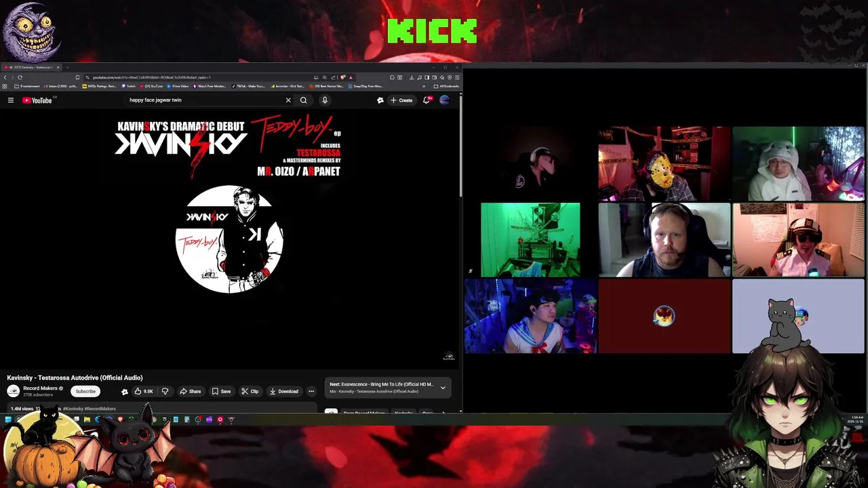868x488 pixels.
Task: Start voice search with the microphone icon
Action: click(x=325, y=100)
